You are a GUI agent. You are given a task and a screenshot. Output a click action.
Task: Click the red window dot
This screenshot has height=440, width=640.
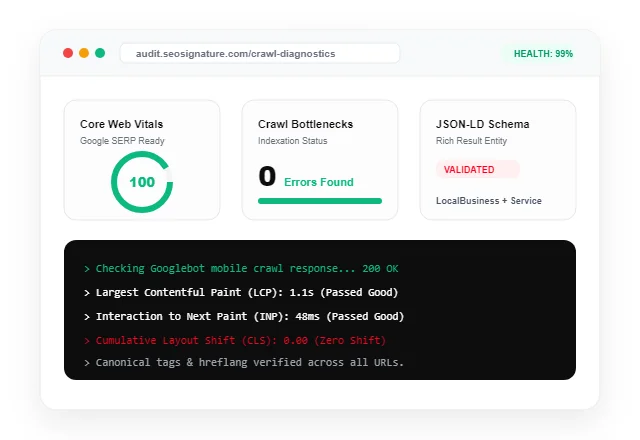[x=68, y=53]
